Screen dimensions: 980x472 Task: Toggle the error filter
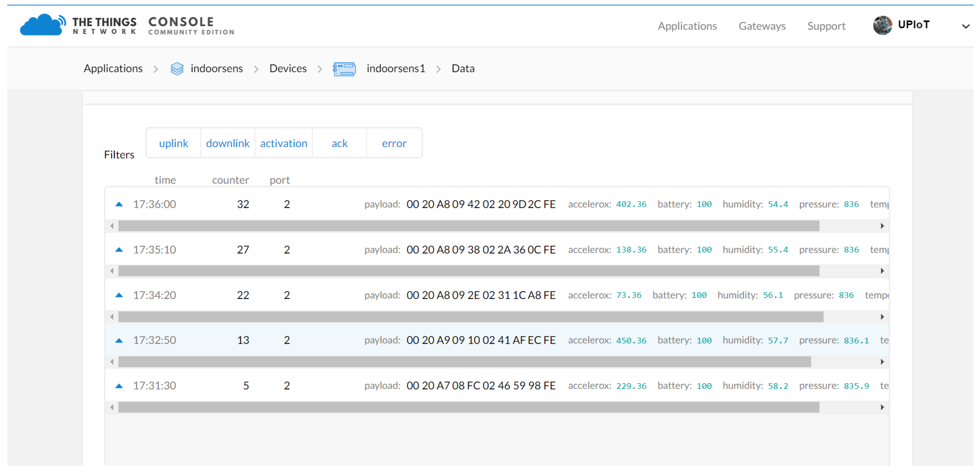coord(394,143)
